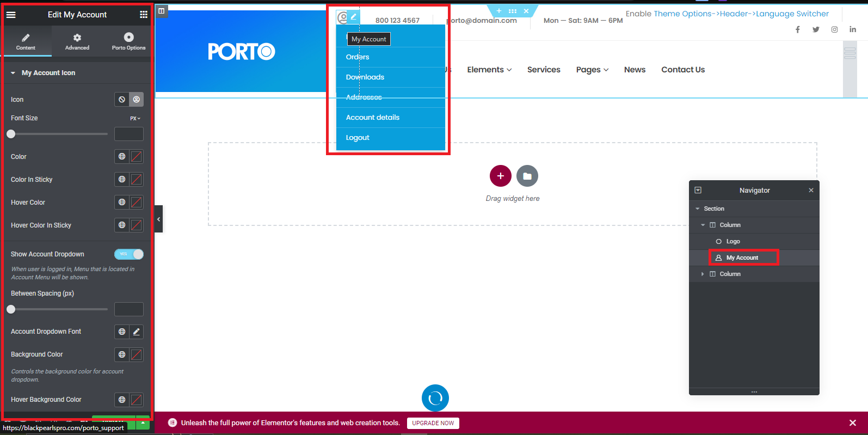Open the widgets grid panel
The height and width of the screenshot is (435, 868).
(x=144, y=15)
